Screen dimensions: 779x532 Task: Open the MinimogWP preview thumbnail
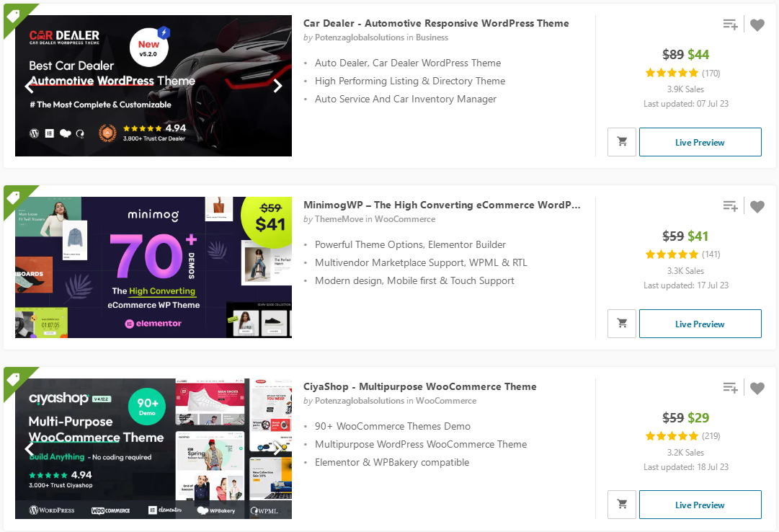pos(153,267)
